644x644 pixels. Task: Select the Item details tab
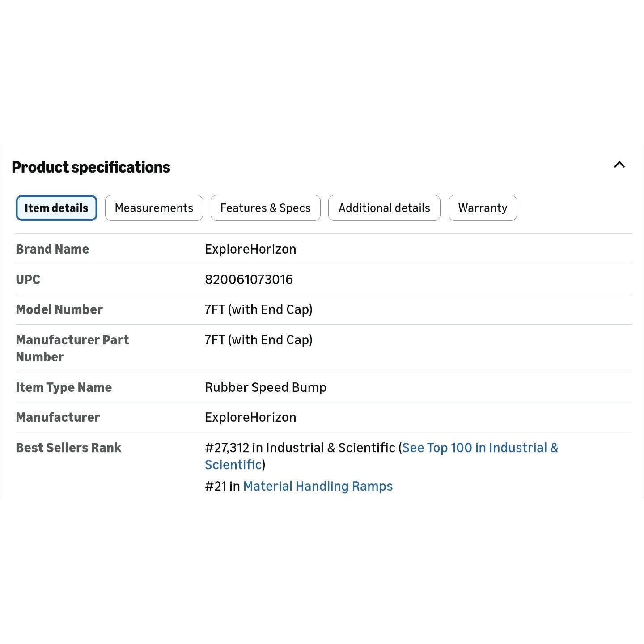56,208
